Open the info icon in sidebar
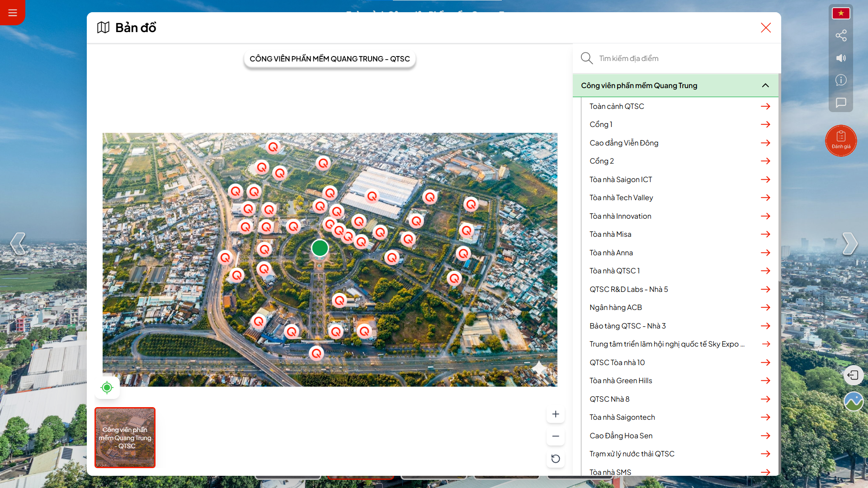 (x=841, y=80)
